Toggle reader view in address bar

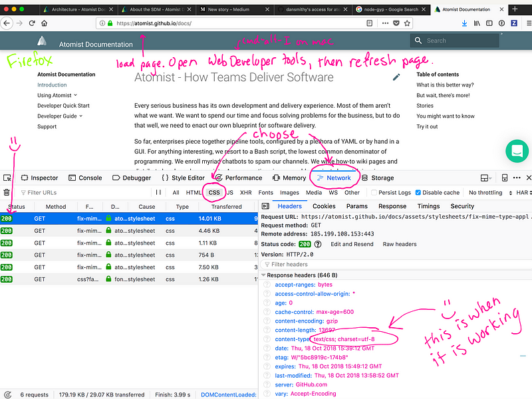[x=370, y=23]
